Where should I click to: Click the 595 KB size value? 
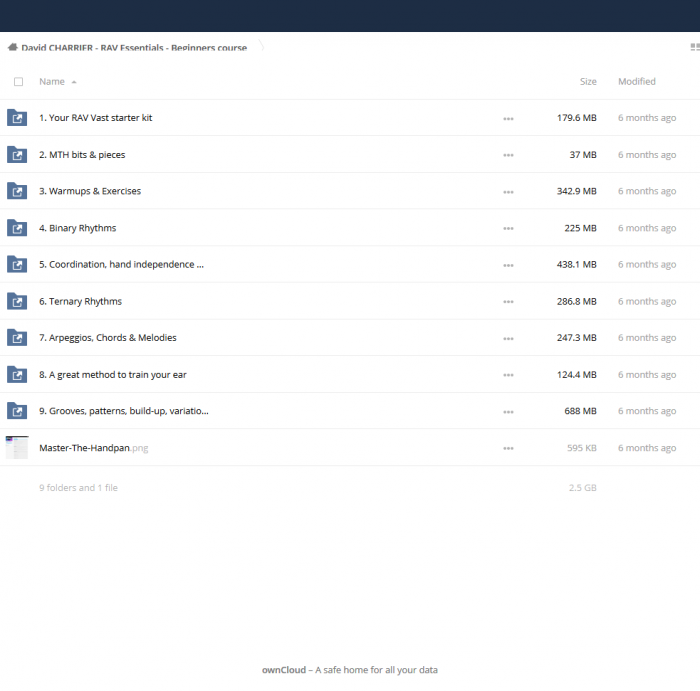point(582,448)
